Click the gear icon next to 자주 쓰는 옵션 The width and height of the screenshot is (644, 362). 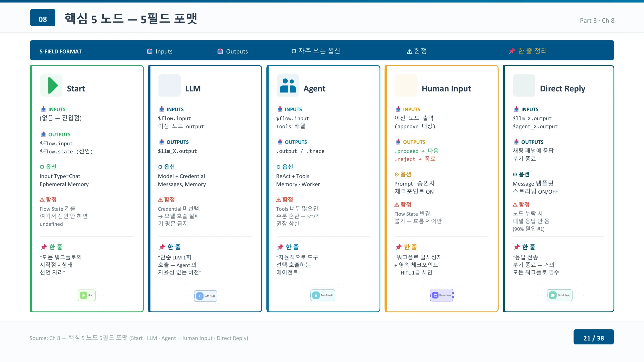[x=294, y=51]
